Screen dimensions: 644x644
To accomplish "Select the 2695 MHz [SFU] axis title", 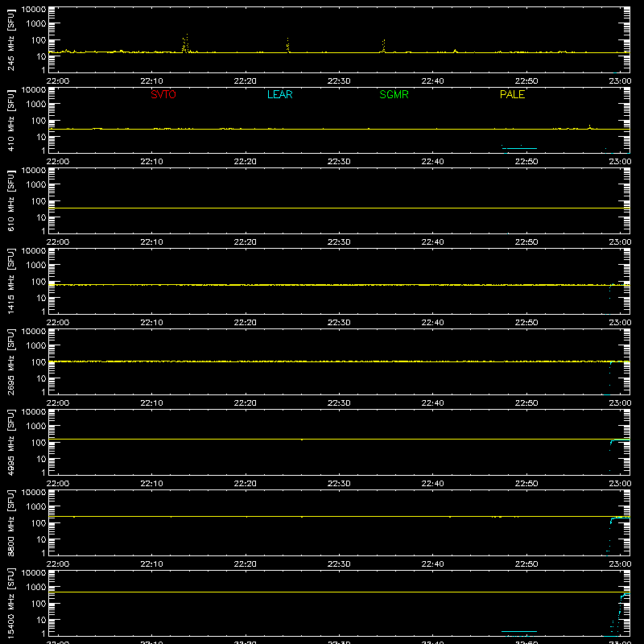I will [10, 362].
